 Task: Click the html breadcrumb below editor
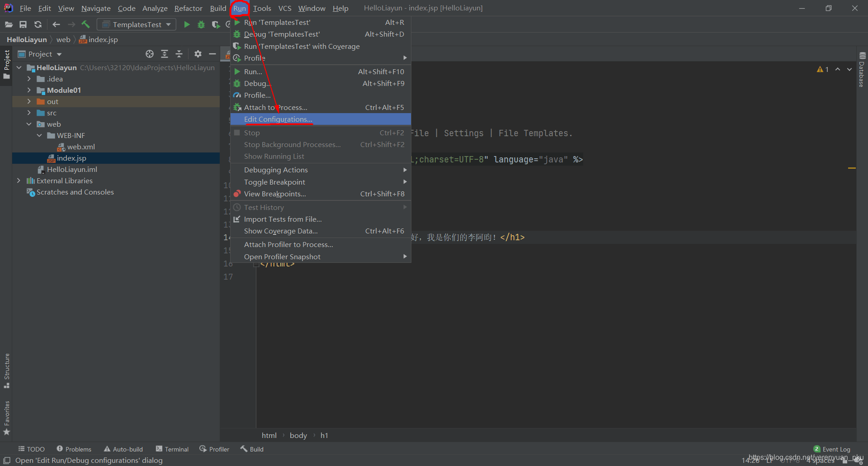(x=269, y=435)
